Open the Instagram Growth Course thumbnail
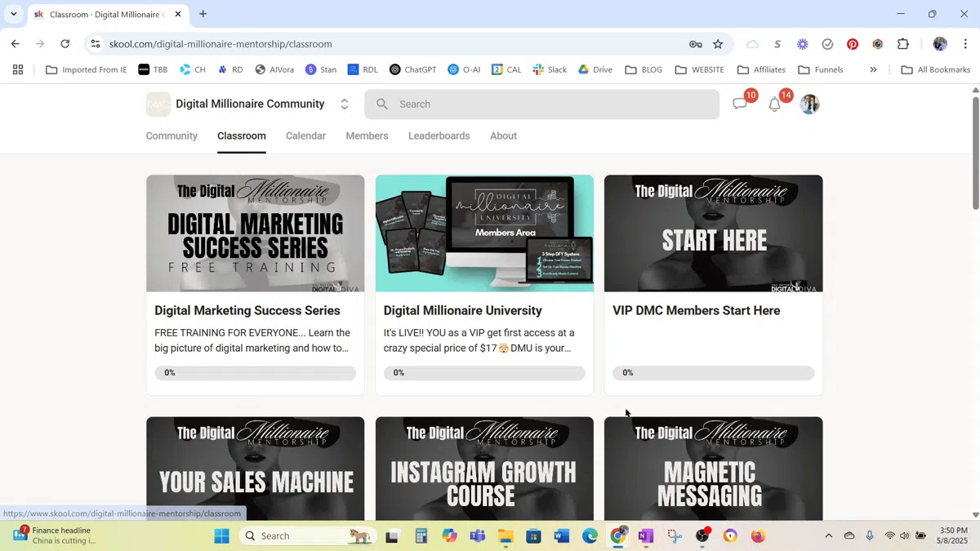This screenshot has height=551, width=980. (484, 469)
